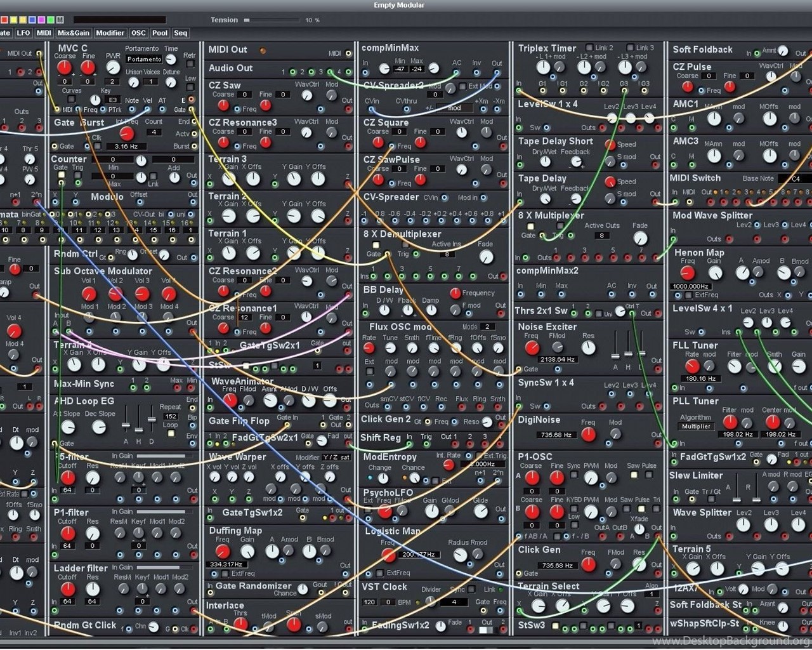This screenshot has height=650, width=812.
Task: Click Gate Burst 3.16 Hz frequency field
Action: tap(126, 147)
